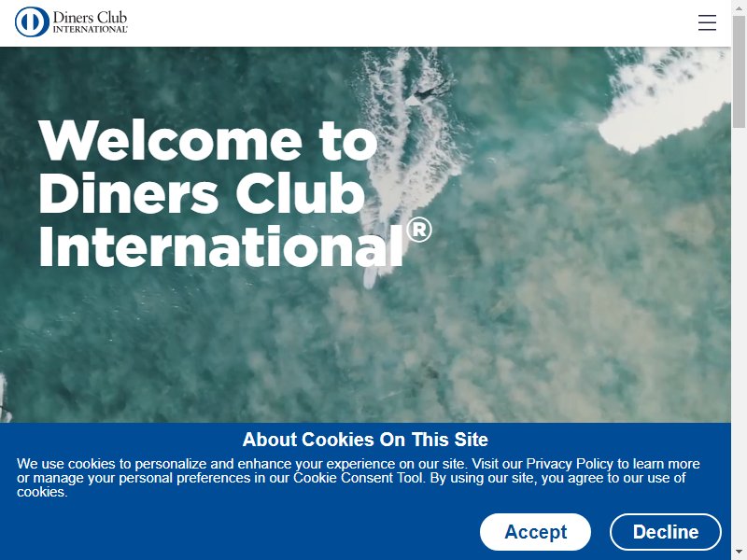Click the registered trademark symbol after International
This screenshot has height=560, width=747.
point(419,231)
